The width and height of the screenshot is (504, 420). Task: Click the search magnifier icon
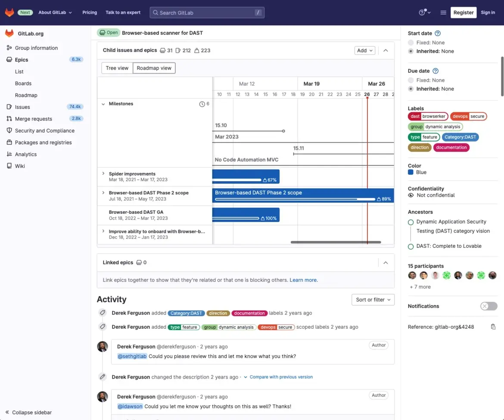pos(155,12)
